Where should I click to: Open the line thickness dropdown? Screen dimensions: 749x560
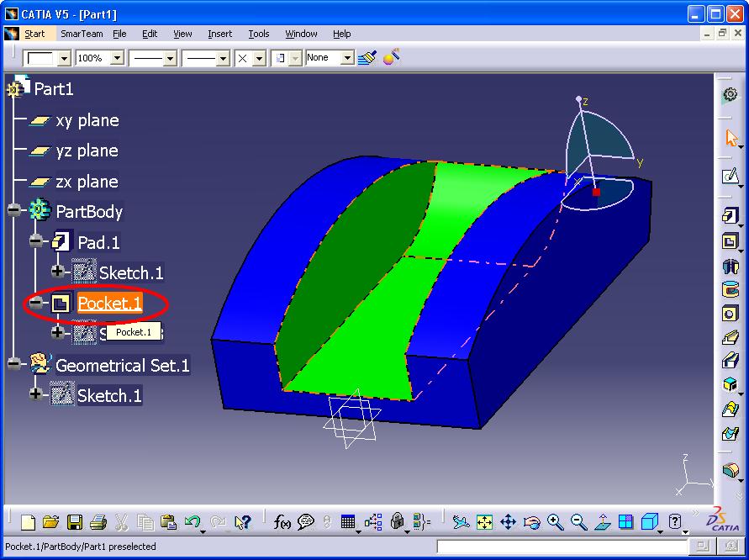(170, 58)
